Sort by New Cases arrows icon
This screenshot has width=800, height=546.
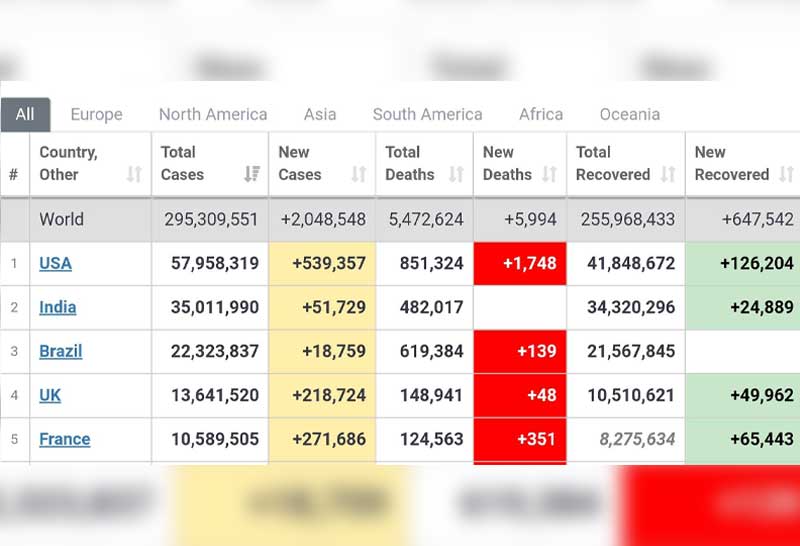pos(359,174)
